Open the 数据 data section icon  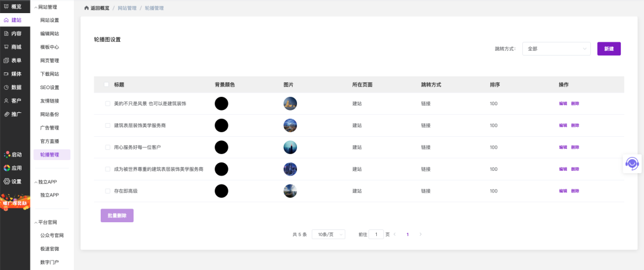6,87
